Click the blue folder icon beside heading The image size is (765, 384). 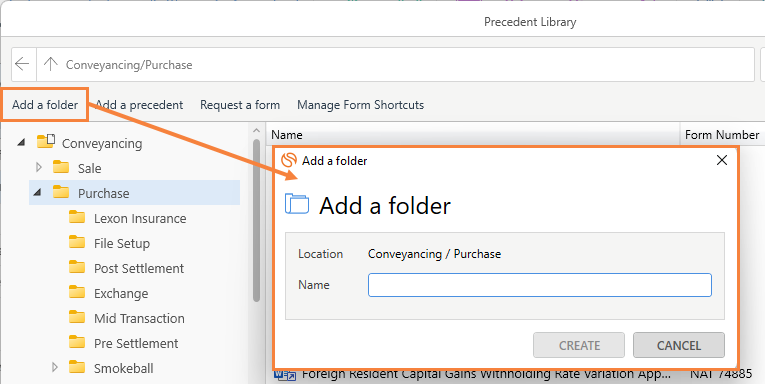pyautogui.click(x=297, y=204)
